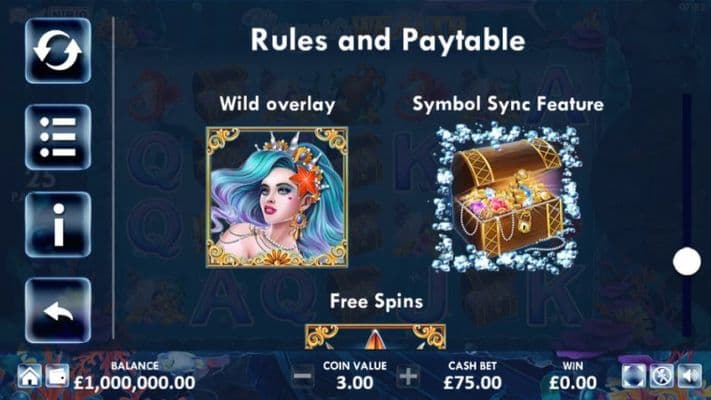Click the home icon in bottom bar
The width and height of the screenshot is (711, 400).
pyautogui.click(x=29, y=376)
